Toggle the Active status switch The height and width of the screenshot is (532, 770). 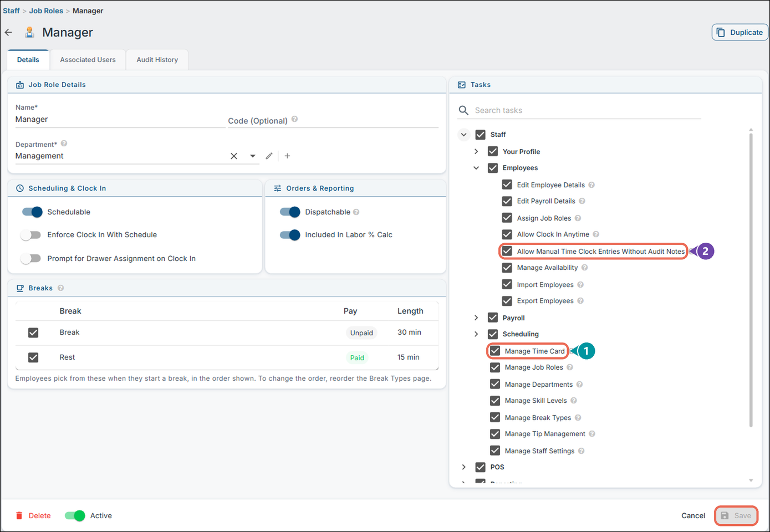[x=75, y=516]
